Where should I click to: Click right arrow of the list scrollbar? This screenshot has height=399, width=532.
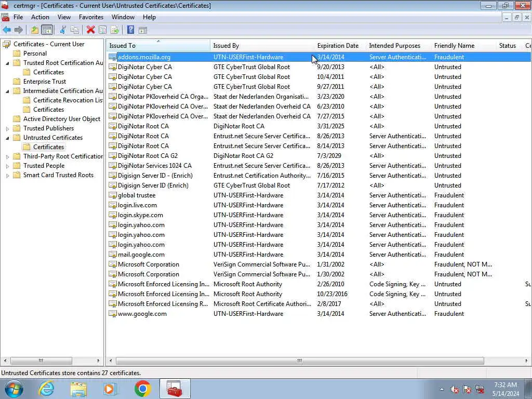tap(526, 361)
